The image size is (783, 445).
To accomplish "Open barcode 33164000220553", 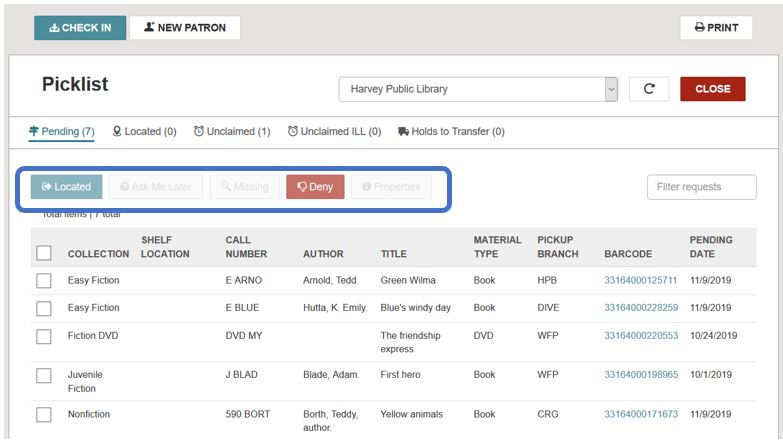I will 641,336.
